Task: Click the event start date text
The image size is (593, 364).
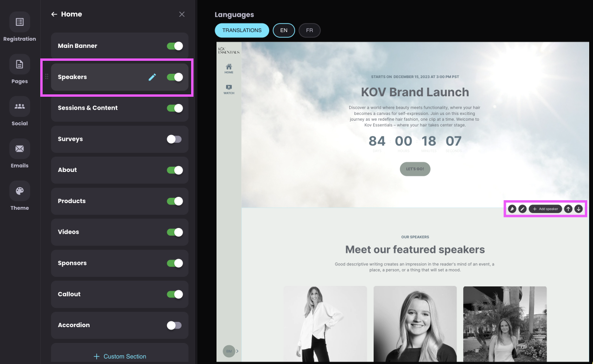Action: (415, 77)
